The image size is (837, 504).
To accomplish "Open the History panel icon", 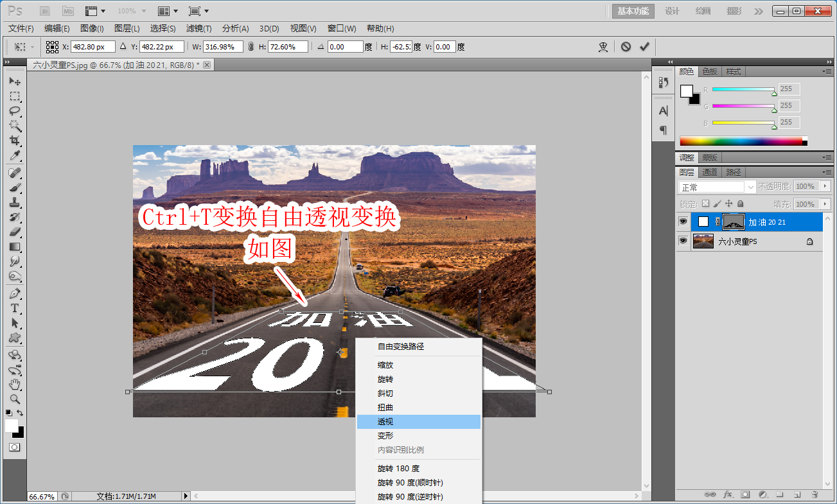I will click(664, 83).
